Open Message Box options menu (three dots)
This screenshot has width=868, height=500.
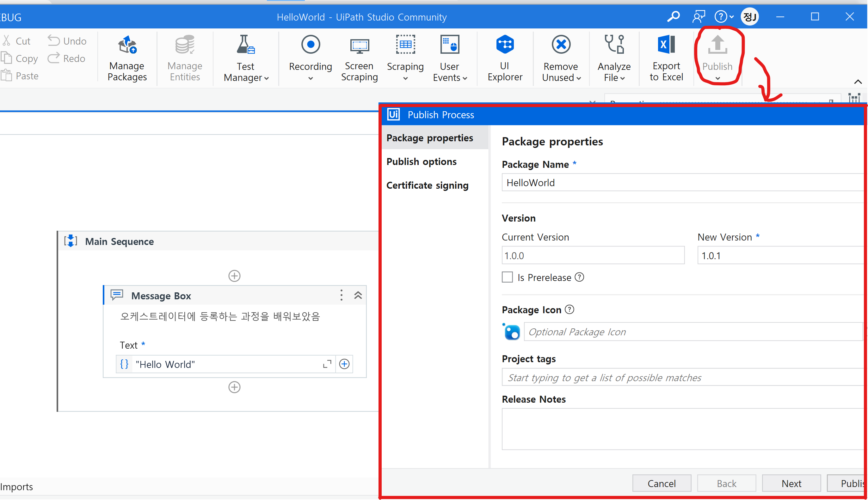341,295
